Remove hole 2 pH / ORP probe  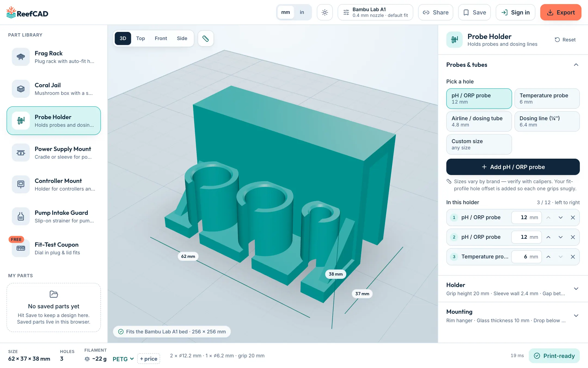[x=573, y=237]
